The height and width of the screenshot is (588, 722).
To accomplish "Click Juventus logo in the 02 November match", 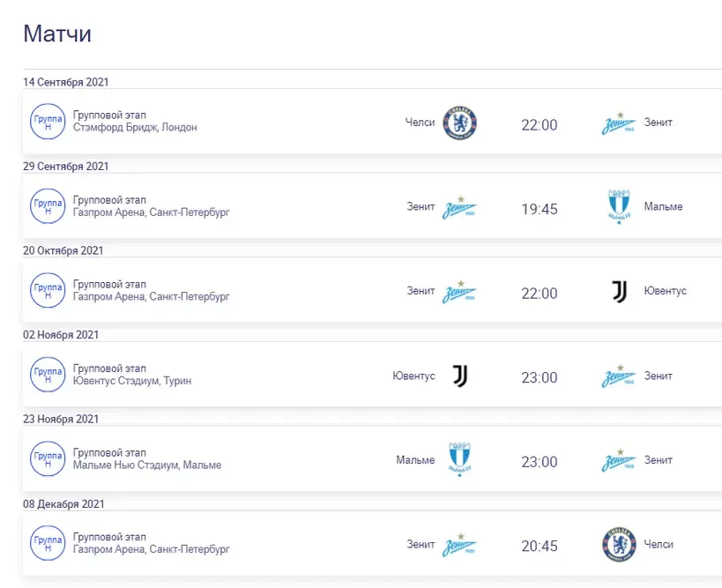I will [460, 376].
